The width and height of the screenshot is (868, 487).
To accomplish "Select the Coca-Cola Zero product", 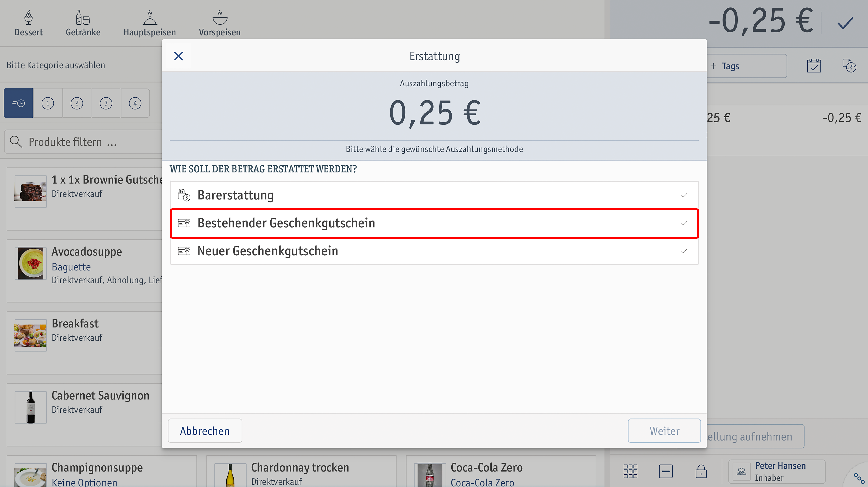I will coord(501,471).
